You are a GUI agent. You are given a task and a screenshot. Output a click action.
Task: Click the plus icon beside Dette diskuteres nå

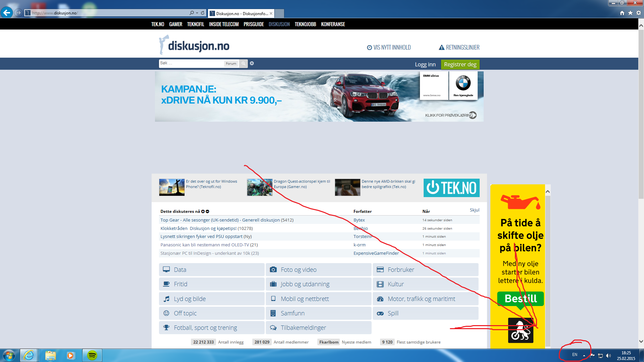(x=203, y=212)
